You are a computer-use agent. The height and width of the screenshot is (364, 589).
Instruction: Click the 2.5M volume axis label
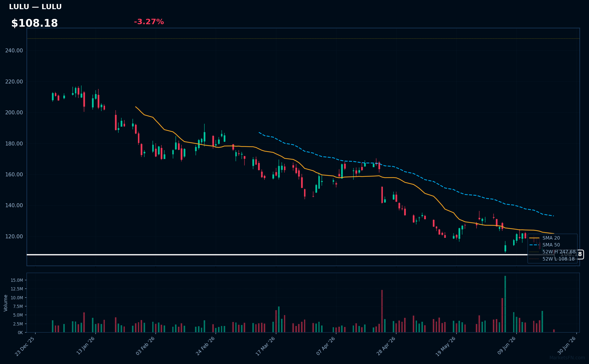click(18, 324)
